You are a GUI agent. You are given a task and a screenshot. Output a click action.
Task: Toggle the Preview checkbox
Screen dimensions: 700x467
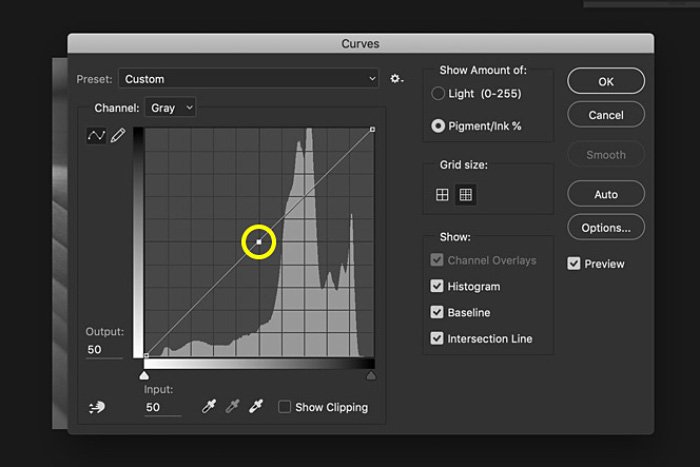[574, 264]
